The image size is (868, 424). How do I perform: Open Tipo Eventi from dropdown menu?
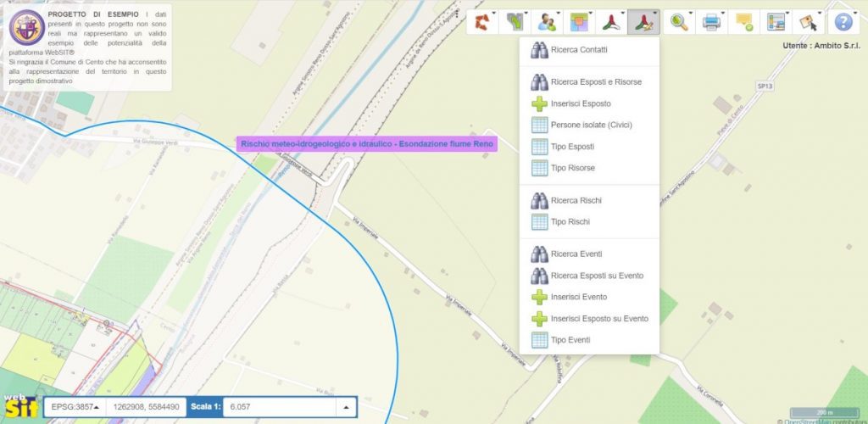click(570, 340)
